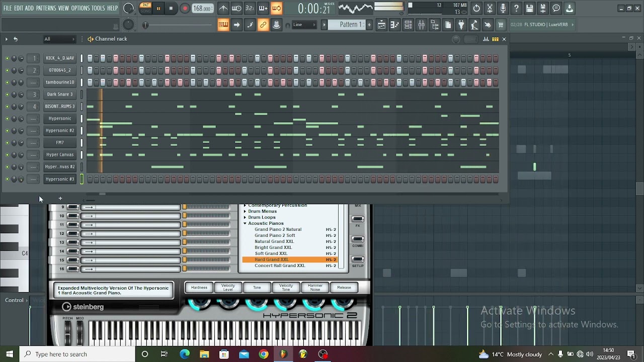
Task: Click the tempo tapper icon
Action: coord(474,25)
